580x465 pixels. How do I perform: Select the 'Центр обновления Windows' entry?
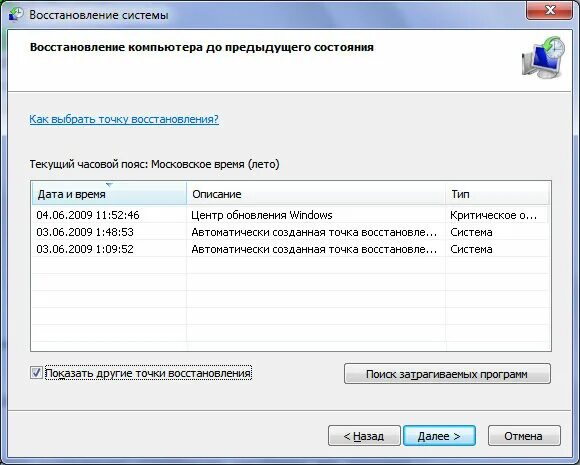coord(262,215)
